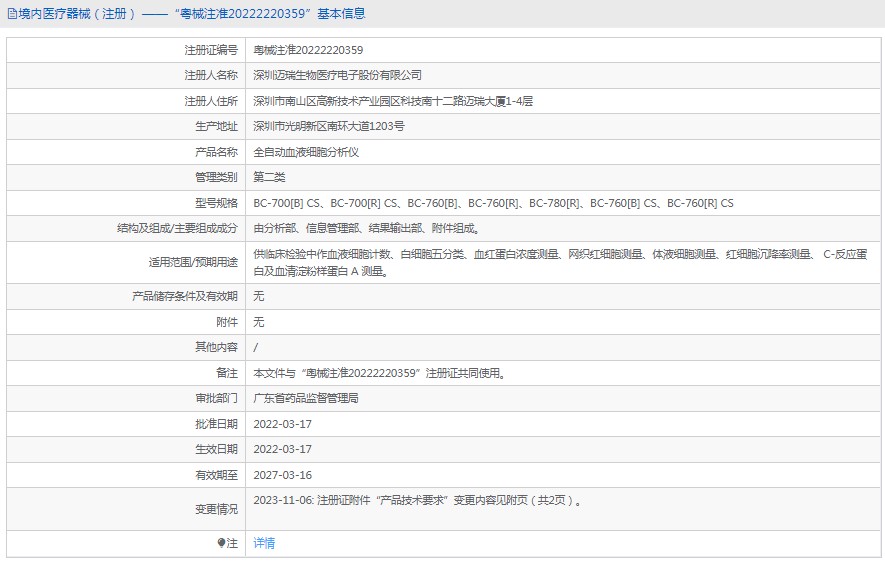Click the 变更情况 label
This screenshot has width=885, height=564.
click(217, 509)
